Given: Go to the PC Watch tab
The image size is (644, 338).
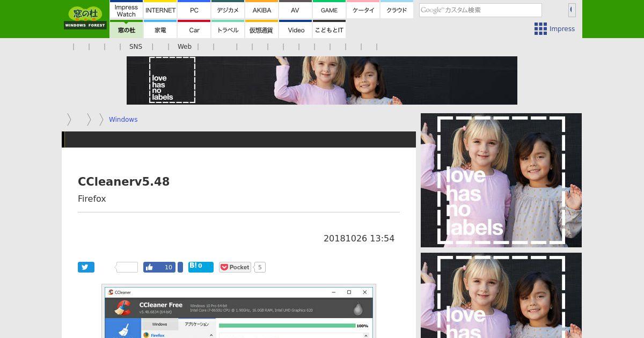Looking at the screenshot, I should click(194, 10).
